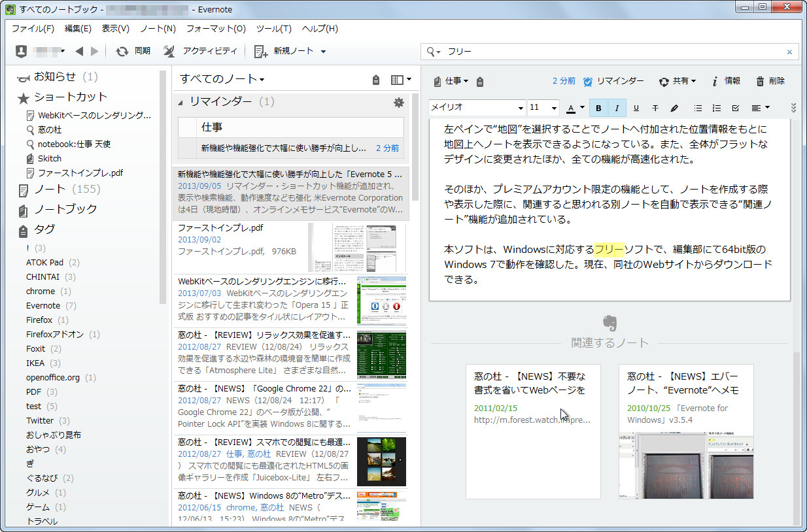This screenshot has height=532, width=807.
Task: Toggle italic formatting off
Action: [x=617, y=108]
